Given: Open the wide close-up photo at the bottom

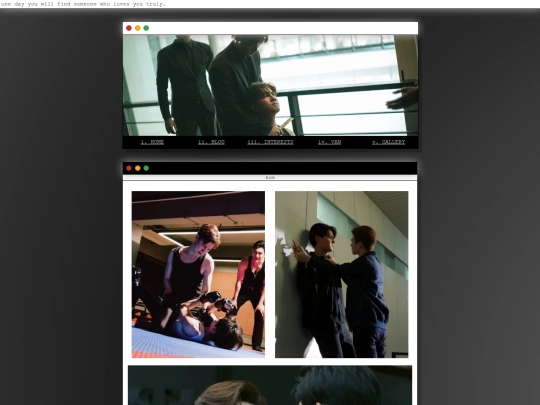Looking at the screenshot, I should [270, 385].
